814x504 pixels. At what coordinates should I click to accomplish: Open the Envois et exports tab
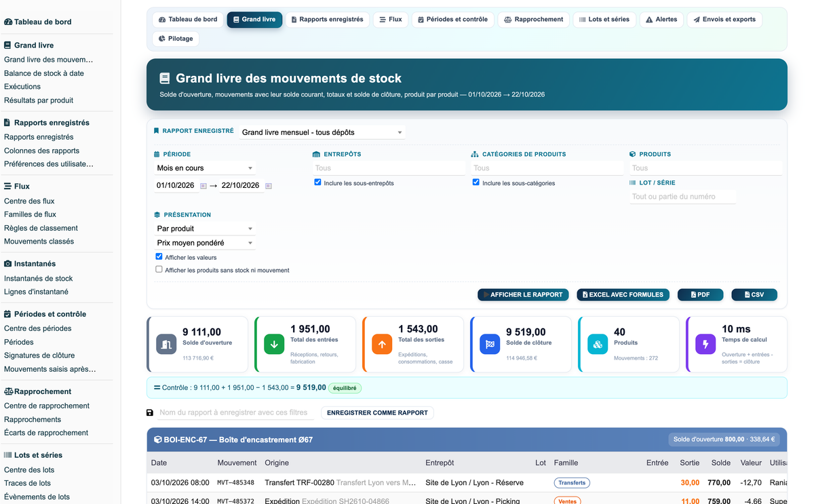click(x=724, y=20)
